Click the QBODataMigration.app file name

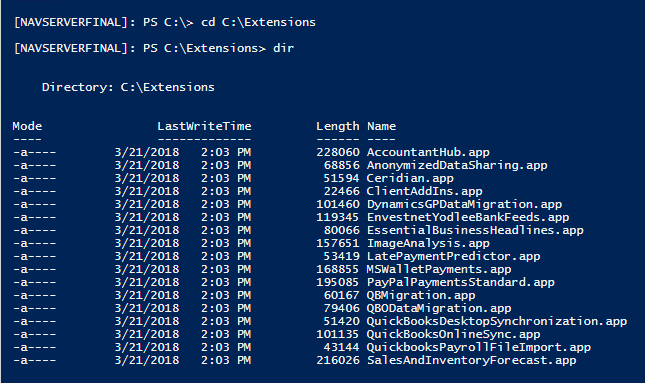coord(439,309)
